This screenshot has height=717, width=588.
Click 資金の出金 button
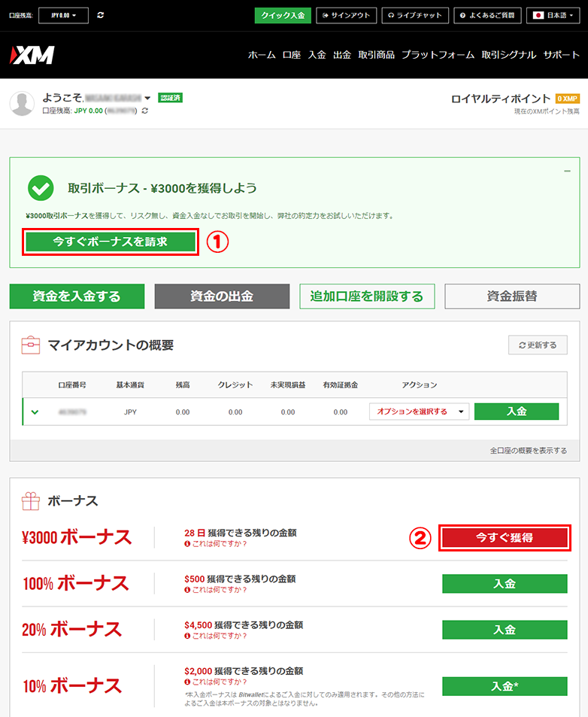pyautogui.click(x=222, y=296)
